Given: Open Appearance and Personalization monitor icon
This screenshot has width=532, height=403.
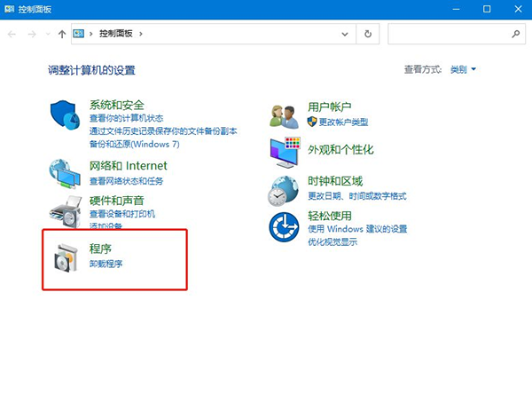Looking at the screenshot, I should [286, 153].
